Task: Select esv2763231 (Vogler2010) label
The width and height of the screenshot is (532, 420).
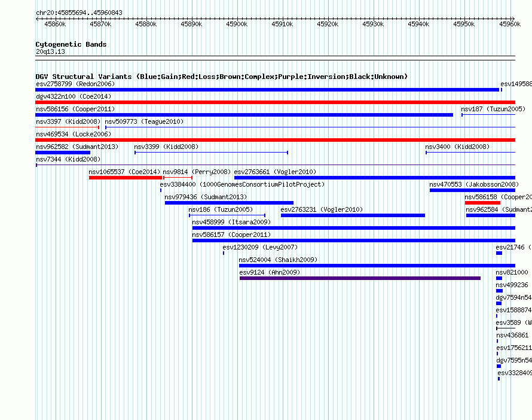Action: click(322, 209)
